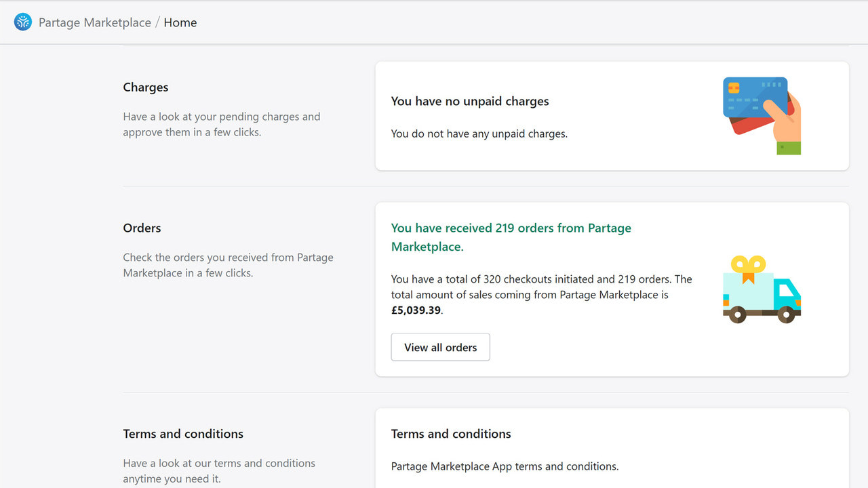Click the Charges pending approval description text
The image size is (868, 488).
pyautogui.click(x=221, y=124)
